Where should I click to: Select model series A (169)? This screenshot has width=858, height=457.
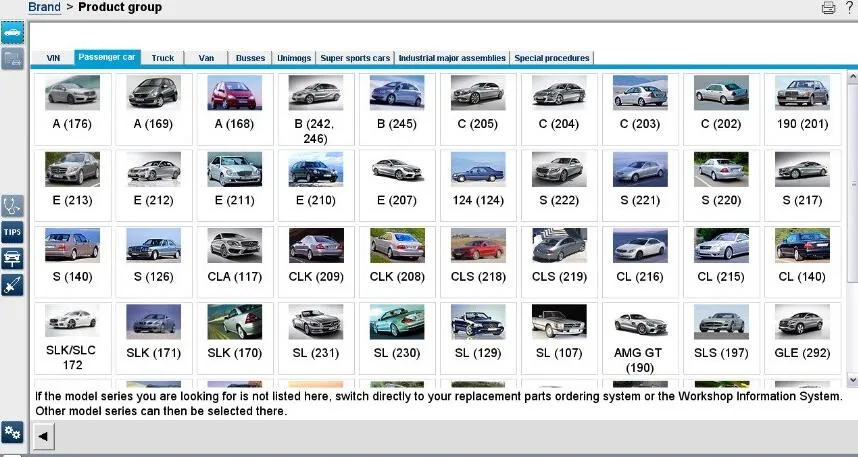pos(153,109)
